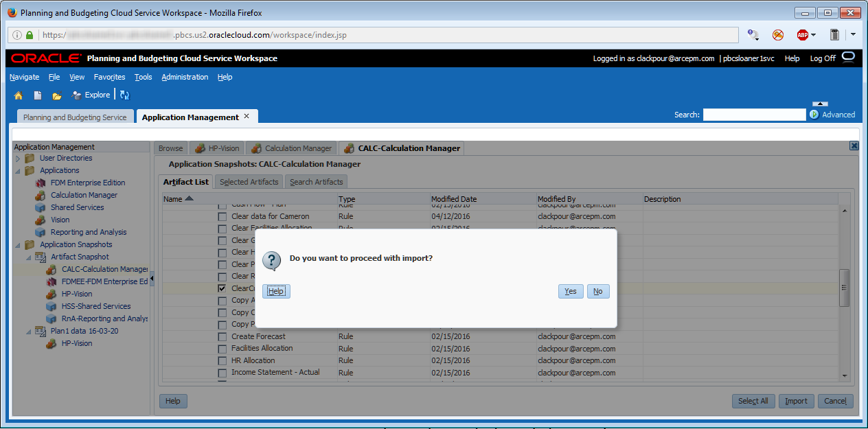Click the Cancel button at the bottom
Viewport: 868px width, 429px height.
[836, 401]
